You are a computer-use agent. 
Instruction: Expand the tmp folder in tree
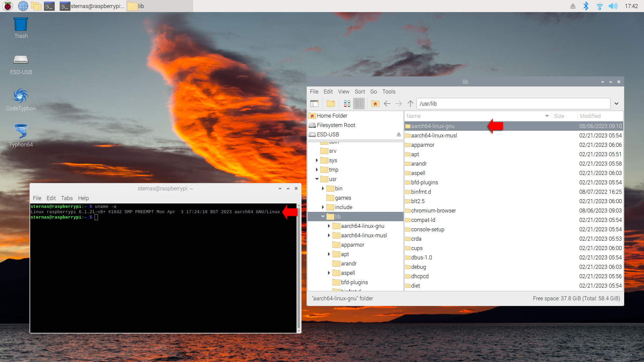317,170
